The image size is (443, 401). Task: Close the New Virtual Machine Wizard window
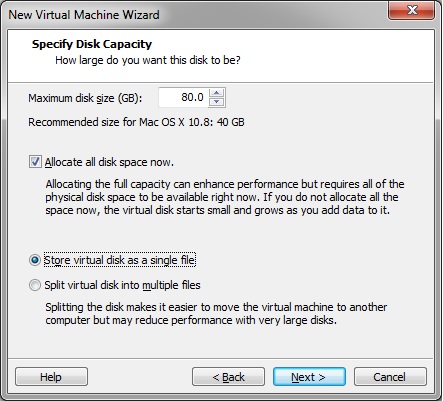tap(412, 10)
